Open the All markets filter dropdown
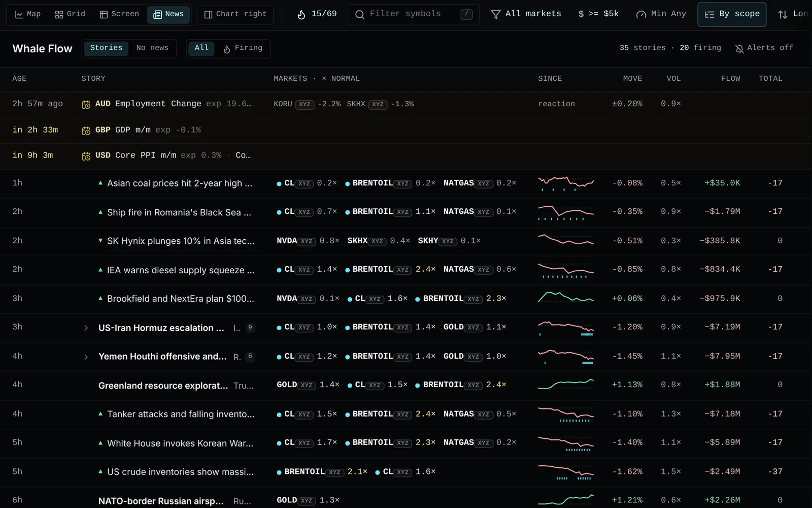The image size is (812, 508). point(526,14)
